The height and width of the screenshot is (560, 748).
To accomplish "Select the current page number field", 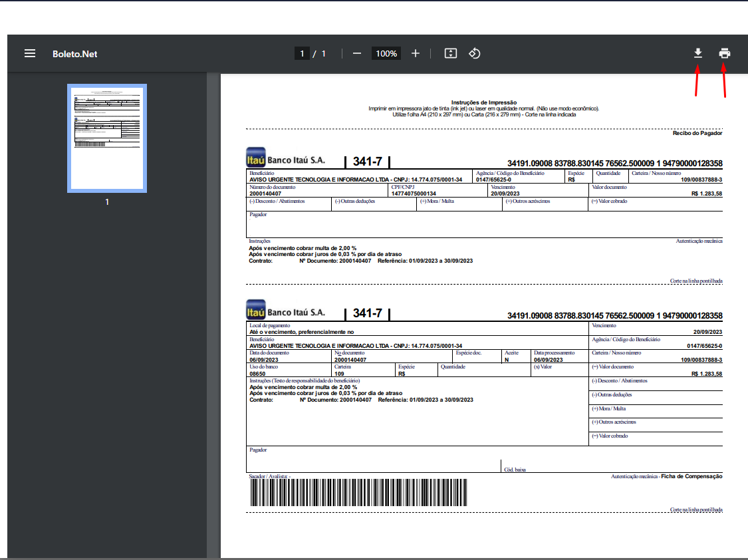I will pos(302,54).
